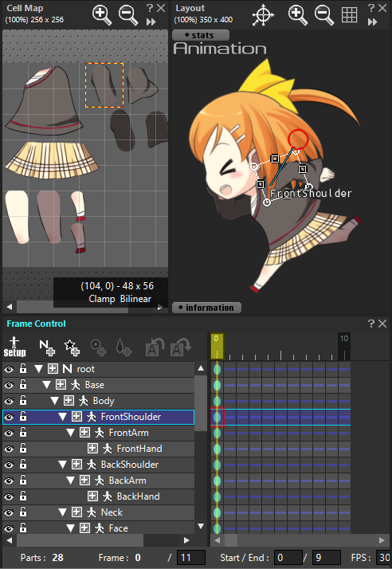Hide the Base part with its eye icon

click(x=9, y=386)
